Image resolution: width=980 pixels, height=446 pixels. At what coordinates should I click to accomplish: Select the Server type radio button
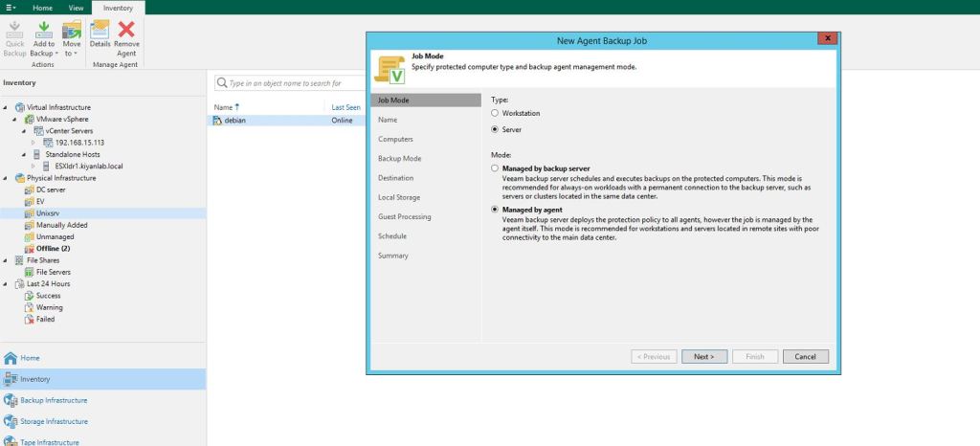[494, 128]
